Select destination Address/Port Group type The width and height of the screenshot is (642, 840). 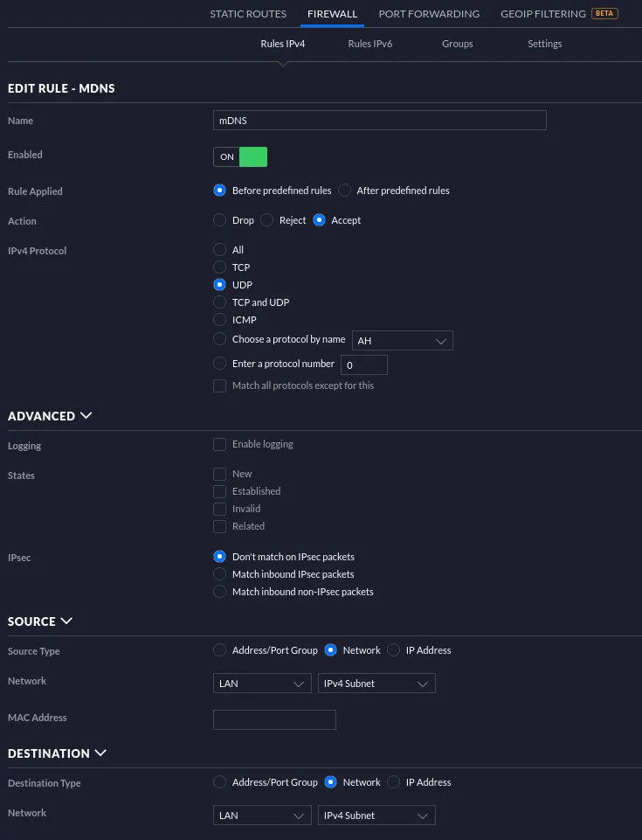pyautogui.click(x=219, y=782)
